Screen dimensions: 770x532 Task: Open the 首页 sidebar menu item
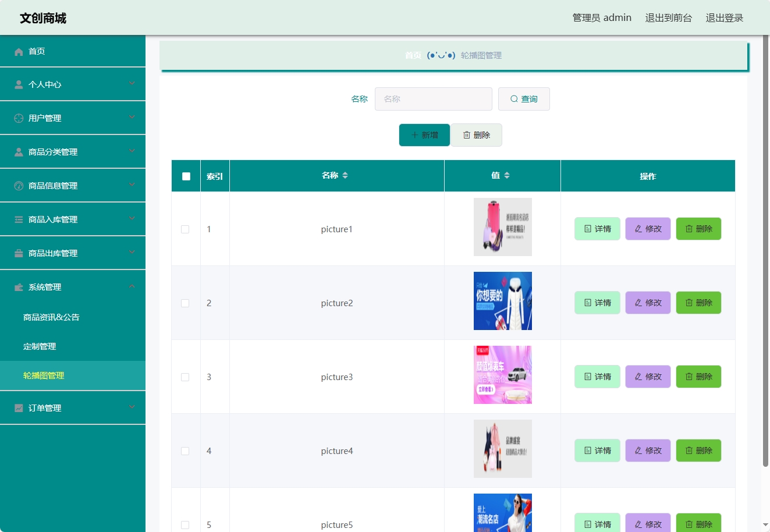pyautogui.click(x=73, y=51)
